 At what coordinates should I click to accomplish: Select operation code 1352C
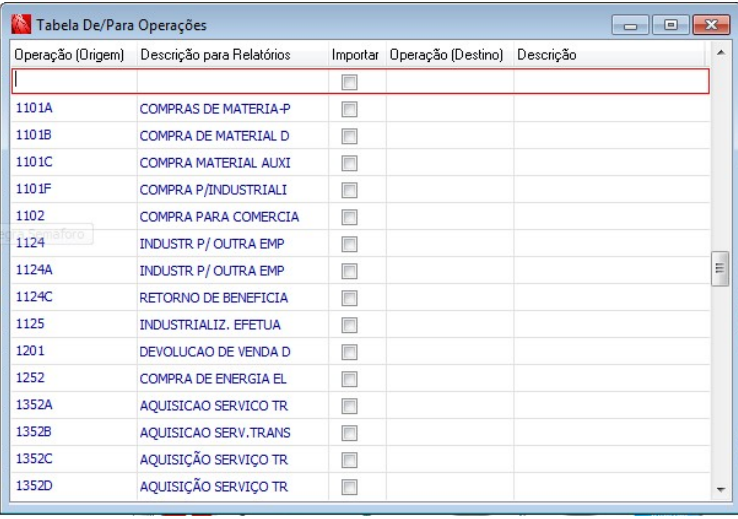[x=34, y=459]
